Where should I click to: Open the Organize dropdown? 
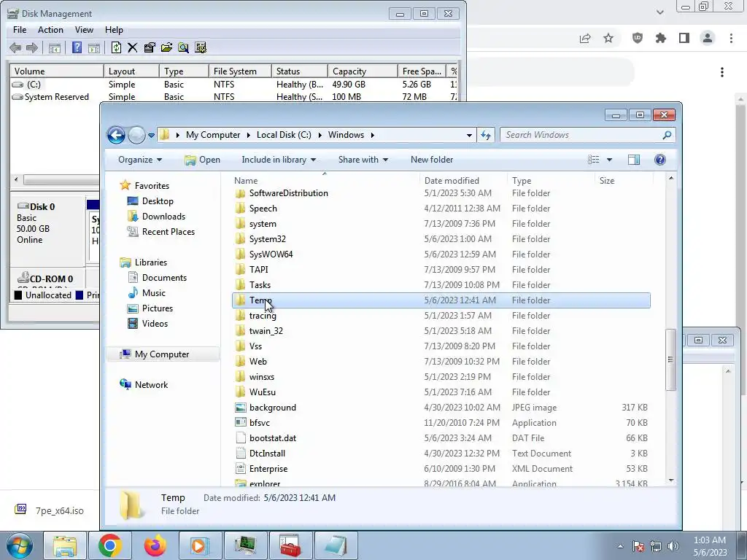tap(139, 160)
